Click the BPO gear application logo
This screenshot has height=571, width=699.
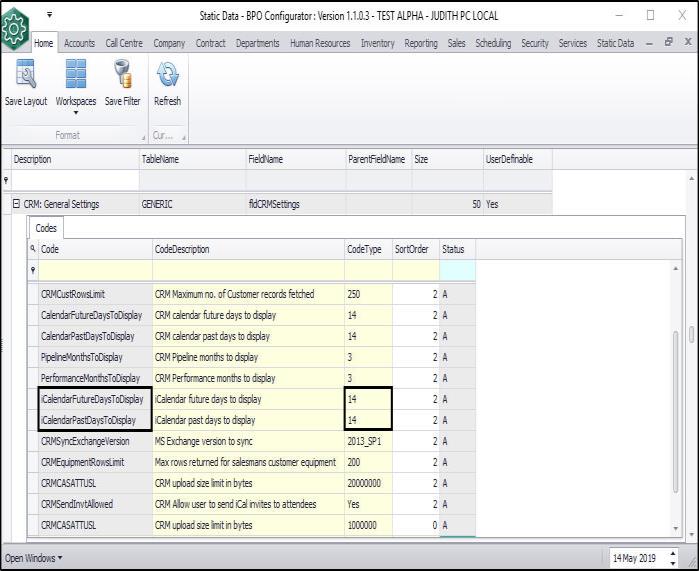14,28
